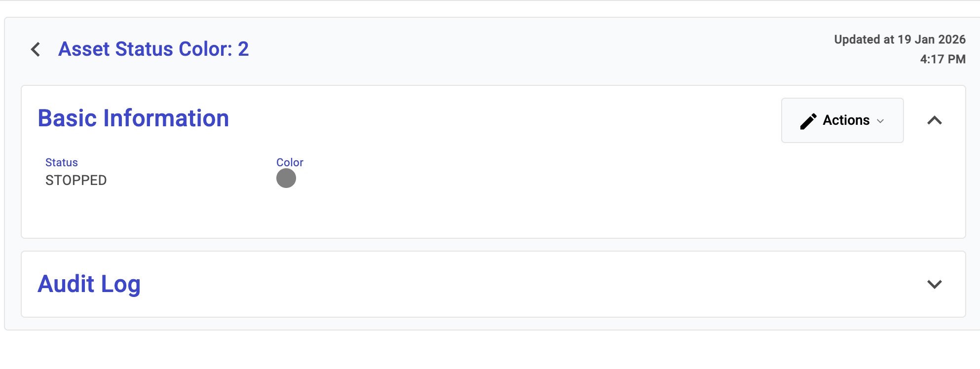Click the pencil edit icon in Actions
The image size is (980, 369).
click(x=808, y=121)
